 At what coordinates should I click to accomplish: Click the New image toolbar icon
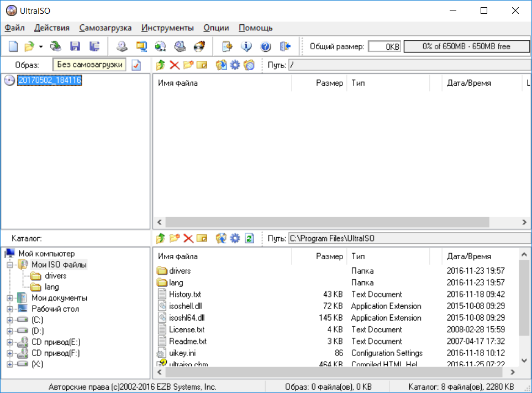tap(13, 46)
